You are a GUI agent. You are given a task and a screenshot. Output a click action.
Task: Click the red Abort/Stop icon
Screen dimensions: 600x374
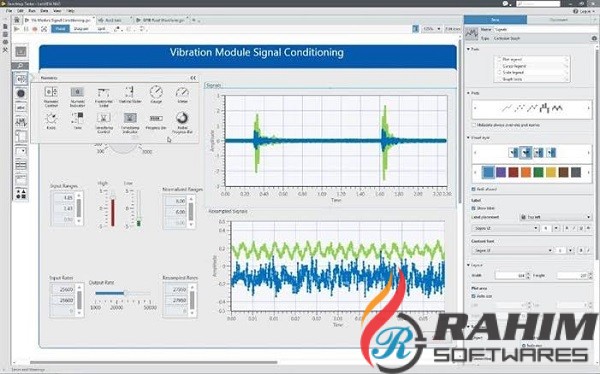pyautogui.click(x=35, y=29)
